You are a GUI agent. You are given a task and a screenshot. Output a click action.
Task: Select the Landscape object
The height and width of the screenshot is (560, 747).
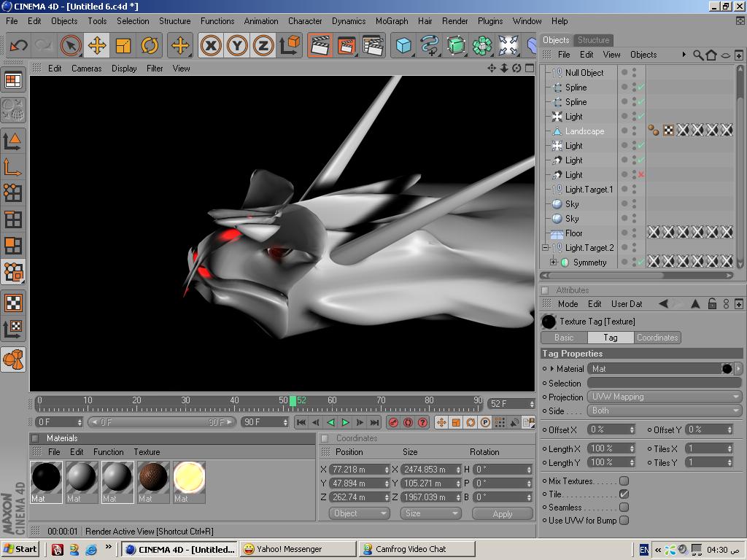pyautogui.click(x=584, y=131)
